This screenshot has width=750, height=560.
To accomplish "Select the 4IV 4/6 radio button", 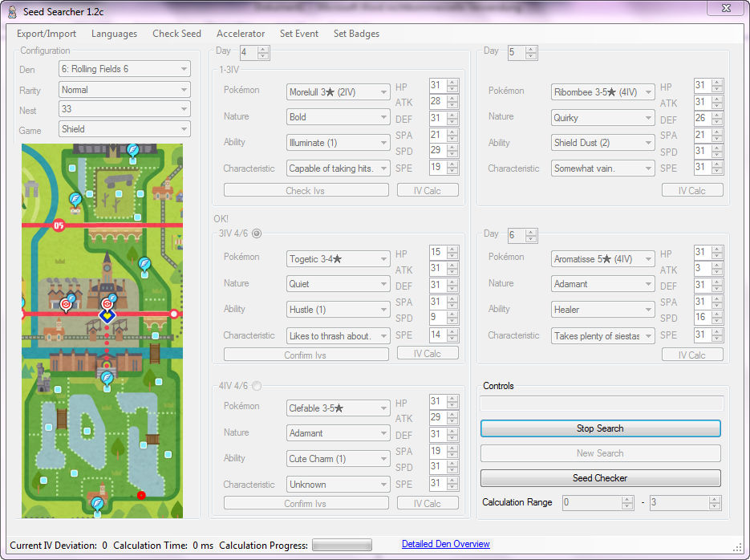I will point(256,385).
